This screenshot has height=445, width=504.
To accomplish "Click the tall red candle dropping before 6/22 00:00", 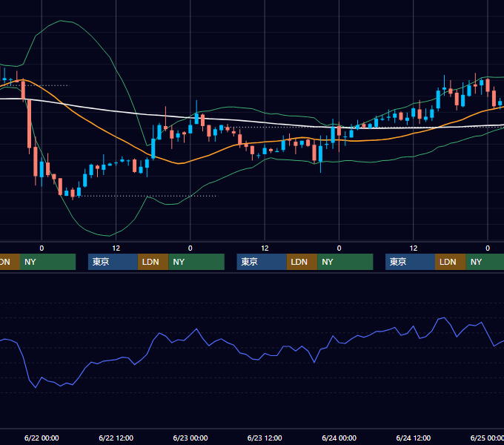I will (x=29, y=124).
